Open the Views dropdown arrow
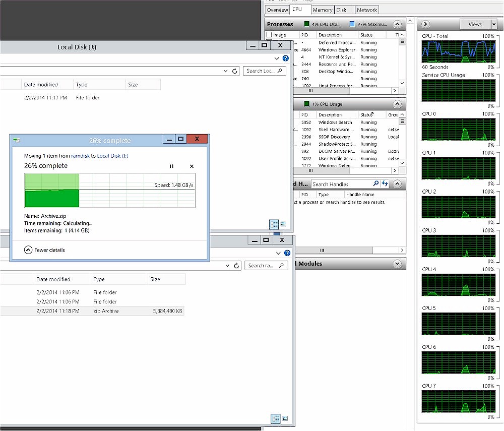Viewport: 504px width, 431px height. point(494,24)
